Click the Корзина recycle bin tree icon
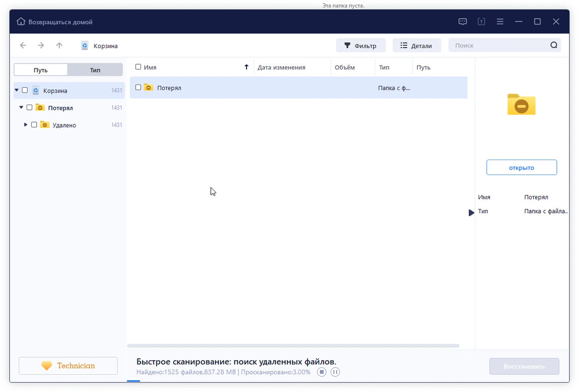 [36, 90]
